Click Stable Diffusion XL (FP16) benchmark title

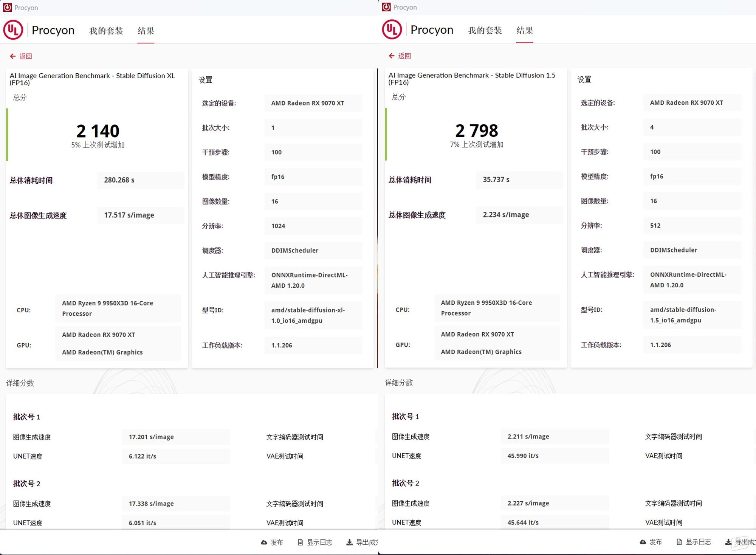click(92, 79)
